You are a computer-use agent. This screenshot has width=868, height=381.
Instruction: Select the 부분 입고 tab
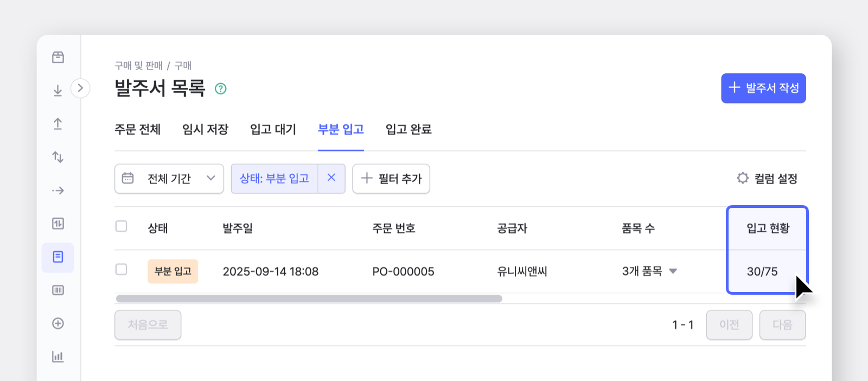[x=341, y=129]
